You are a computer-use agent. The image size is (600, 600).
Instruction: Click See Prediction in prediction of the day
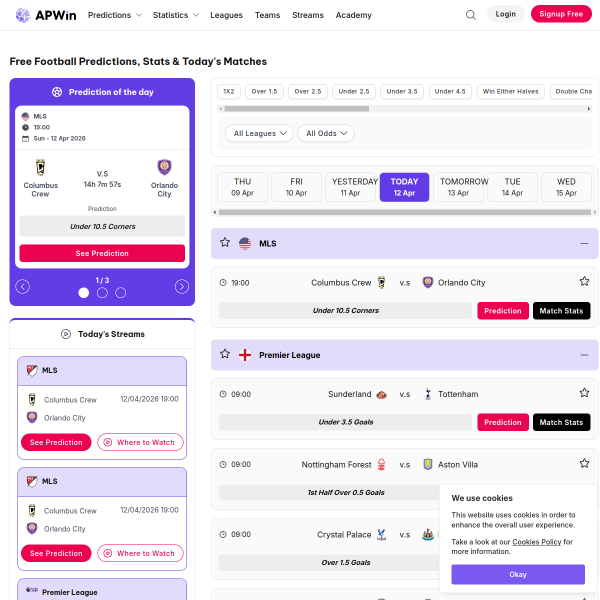pyautogui.click(x=102, y=253)
